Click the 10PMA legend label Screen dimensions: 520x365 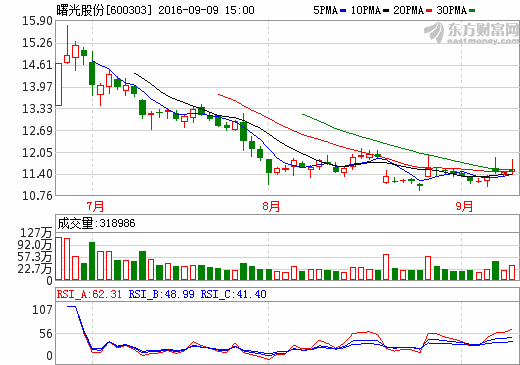click(x=366, y=10)
